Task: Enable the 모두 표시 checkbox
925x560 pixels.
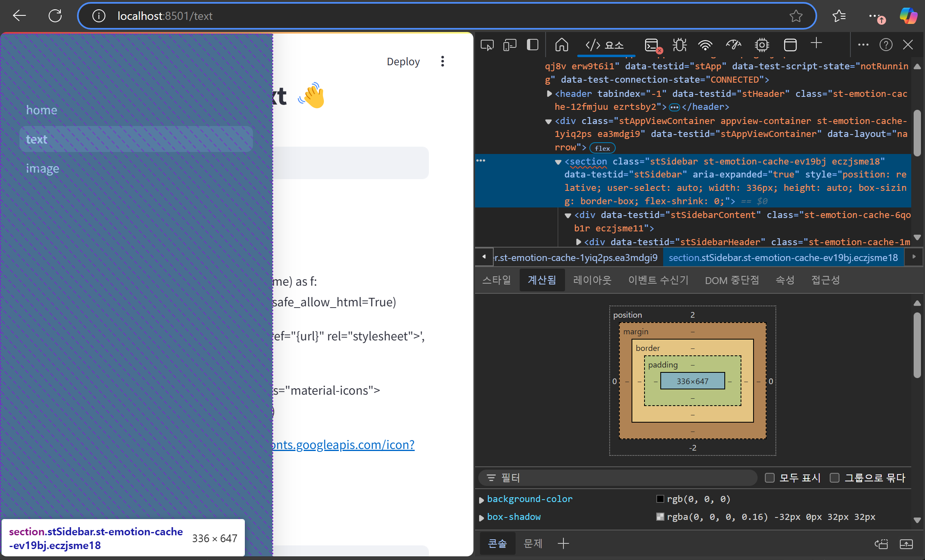Action: [769, 478]
